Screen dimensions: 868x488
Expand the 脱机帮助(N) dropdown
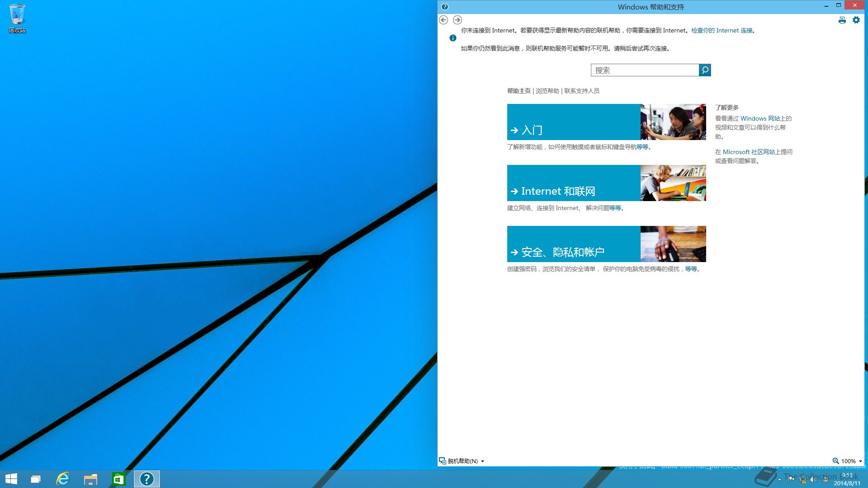coord(482,461)
